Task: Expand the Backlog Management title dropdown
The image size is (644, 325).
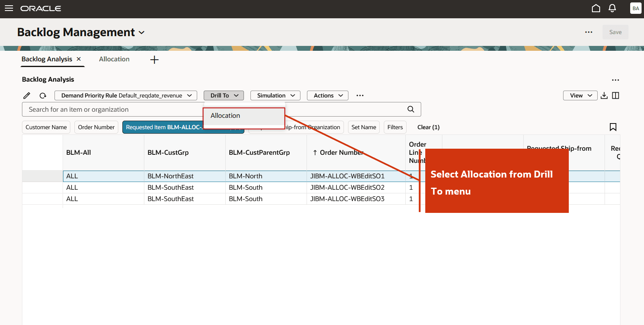Action: [141, 32]
